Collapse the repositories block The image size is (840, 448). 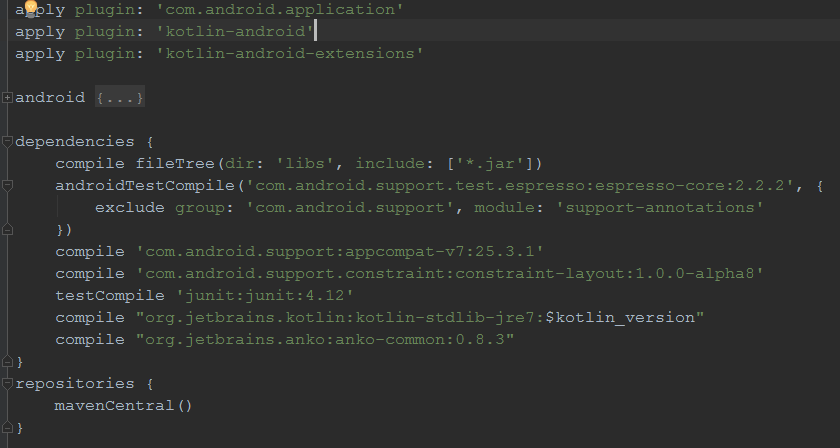(x=7, y=384)
